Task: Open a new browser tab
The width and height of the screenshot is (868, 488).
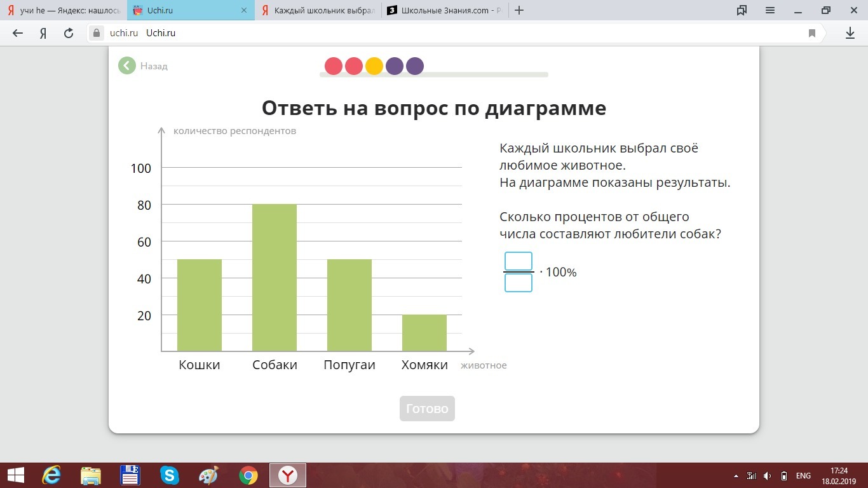Action: click(x=519, y=10)
